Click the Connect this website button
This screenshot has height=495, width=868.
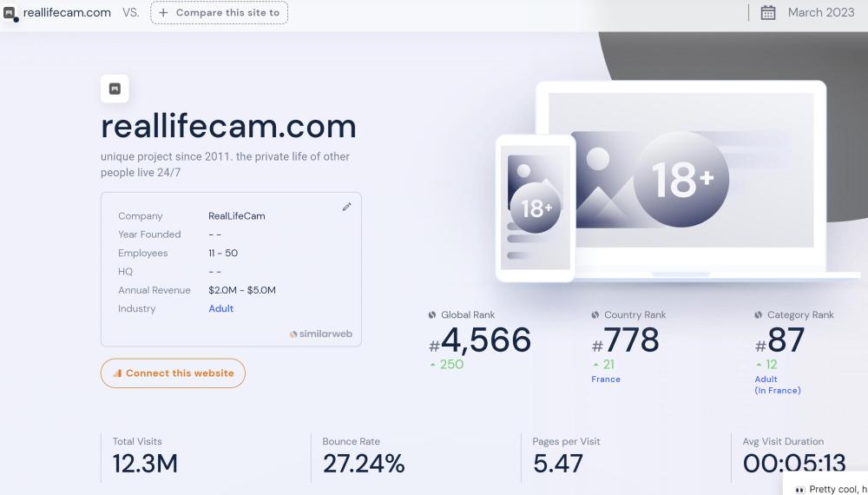[x=173, y=373]
